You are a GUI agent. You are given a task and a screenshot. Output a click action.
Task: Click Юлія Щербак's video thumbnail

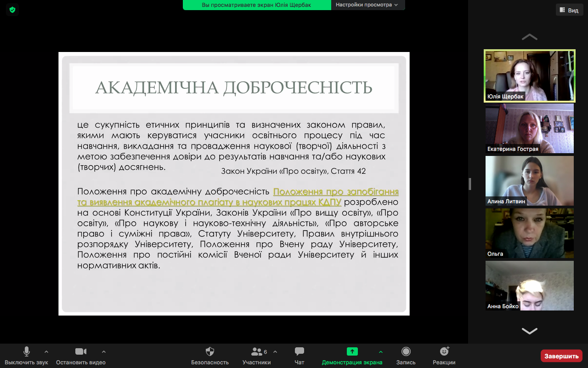[x=529, y=75]
